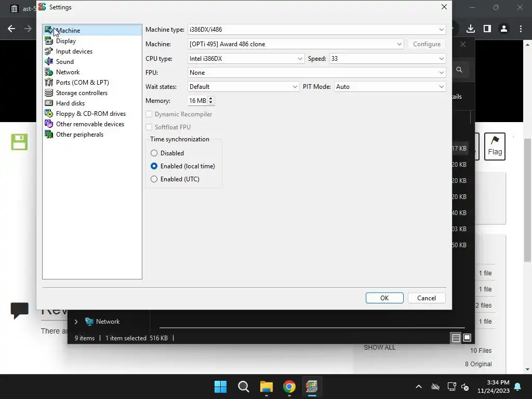Select Floppy & CD-ROM drives page
Image resolution: width=532 pixels, height=399 pixels.
(x=91, y=114)
